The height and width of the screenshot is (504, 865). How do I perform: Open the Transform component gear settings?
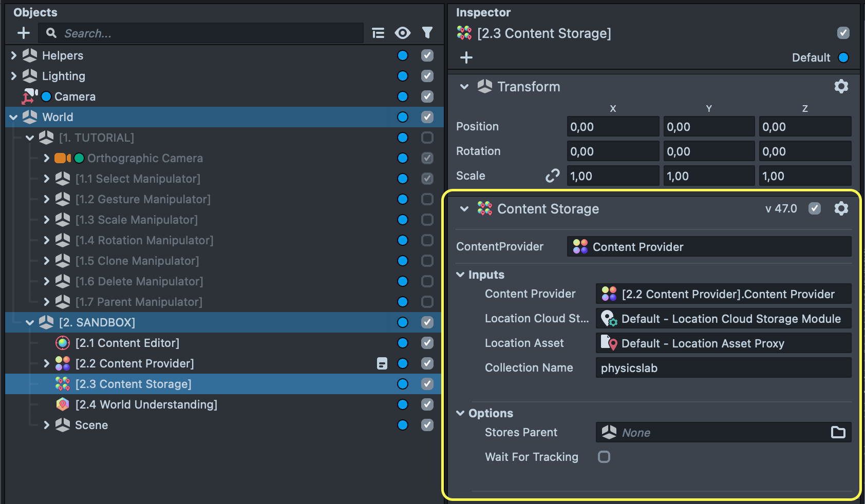841,86
